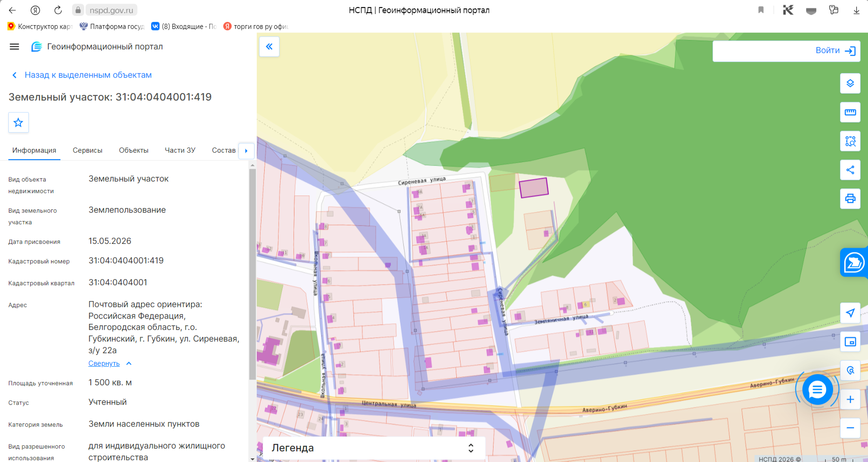The image size is (868, 462).
Task: Click the Сиреневая улица label on map
Action: click(422, 181)
